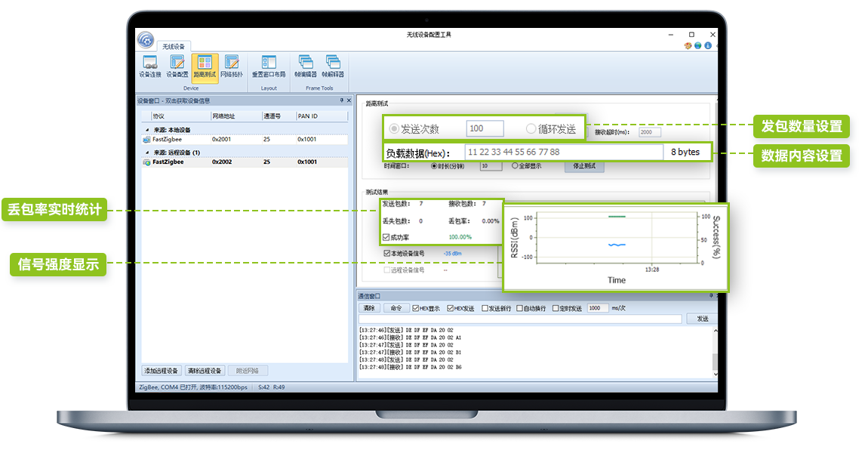Uncheck the 本地设备信号 checkbox
The height and width of the screenshot is (453, 868).
387,253
